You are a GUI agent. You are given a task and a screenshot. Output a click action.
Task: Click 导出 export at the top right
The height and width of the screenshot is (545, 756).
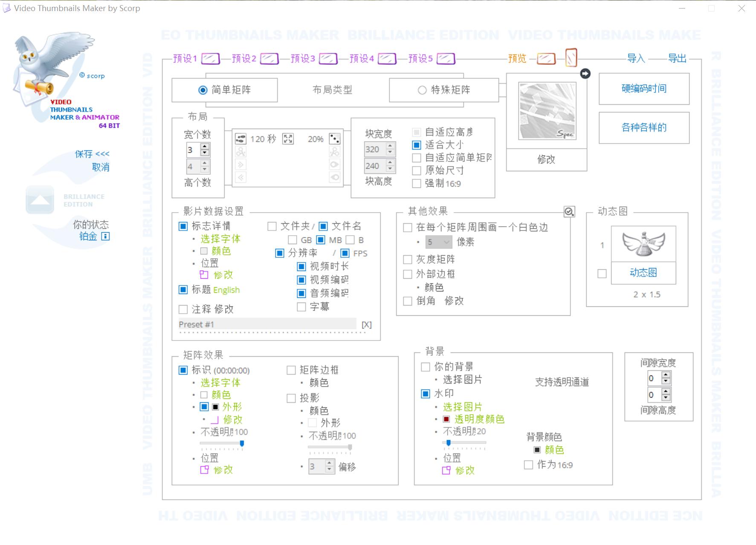[677, 58]
